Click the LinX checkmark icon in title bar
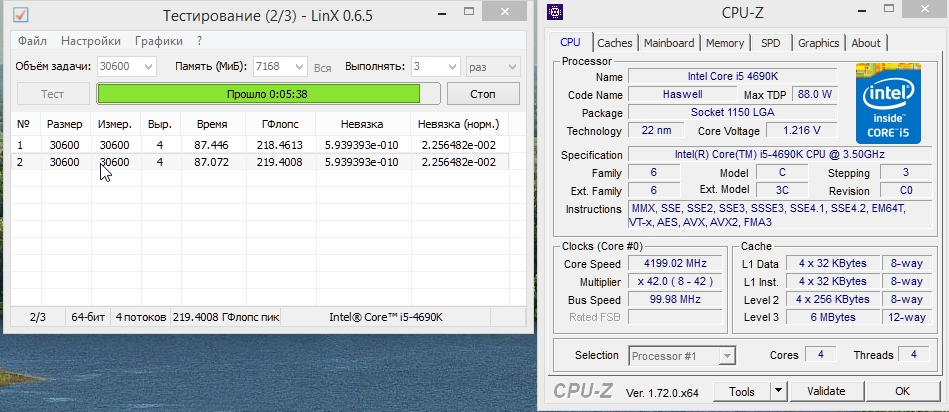Viewport: 949px width, 412px height. (x=20, y=14)
